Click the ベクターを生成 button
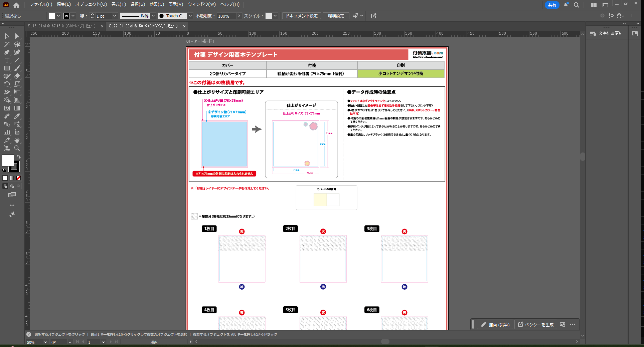Screen dimensions: 644x347 pyautogui.click(x=536, y=325)
